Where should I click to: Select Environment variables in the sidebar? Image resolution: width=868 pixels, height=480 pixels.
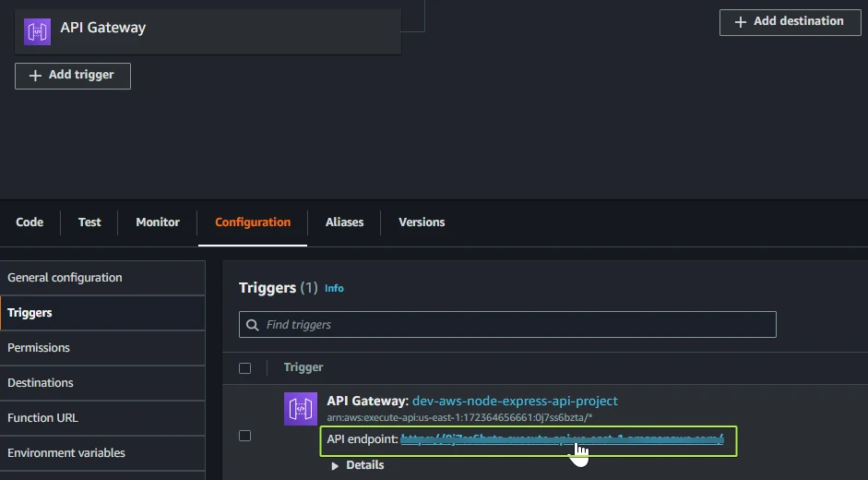[x=66, y=453]
